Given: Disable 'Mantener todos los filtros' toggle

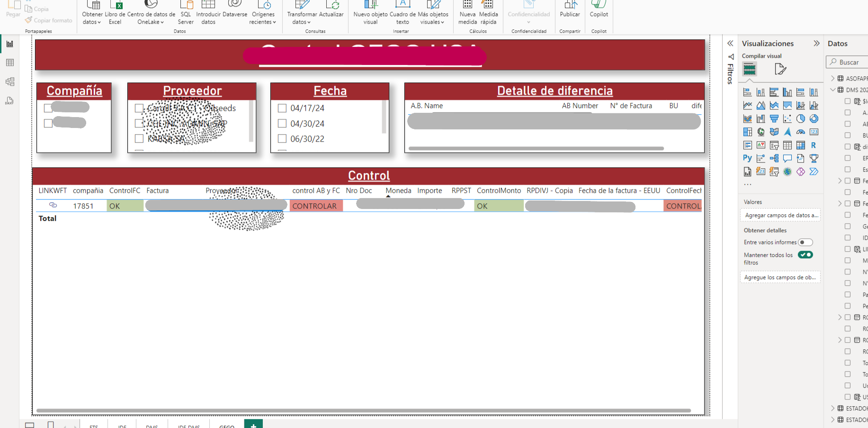Looking at the screenshot, I should tap(805, 255).
